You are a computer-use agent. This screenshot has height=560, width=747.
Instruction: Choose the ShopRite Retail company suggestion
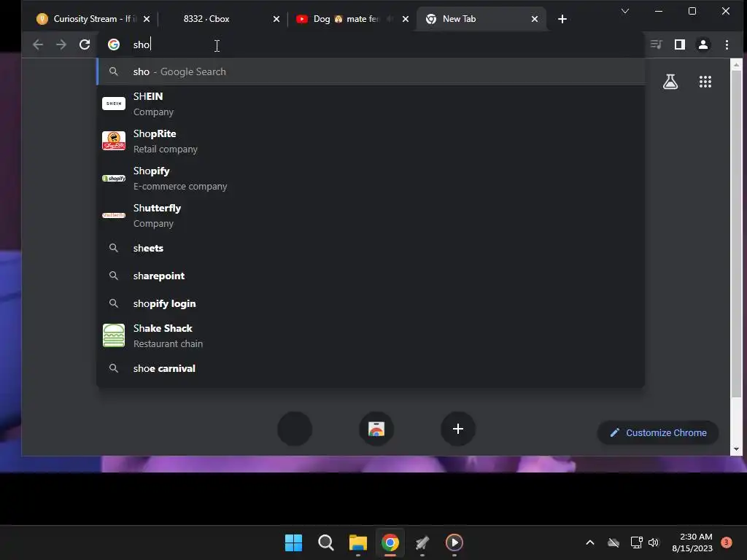(x=371, y=141)
